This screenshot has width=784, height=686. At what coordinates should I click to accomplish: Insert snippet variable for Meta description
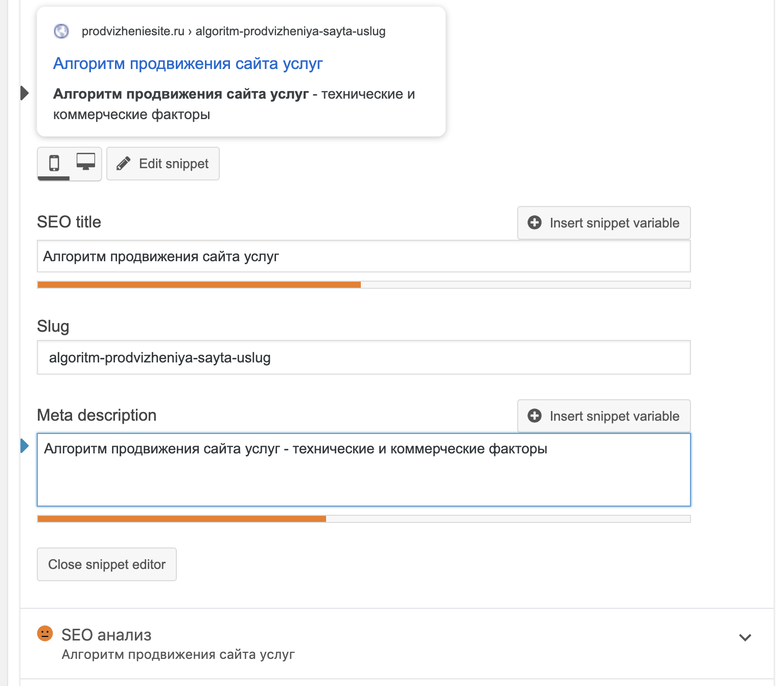click(x=604, y=416)
